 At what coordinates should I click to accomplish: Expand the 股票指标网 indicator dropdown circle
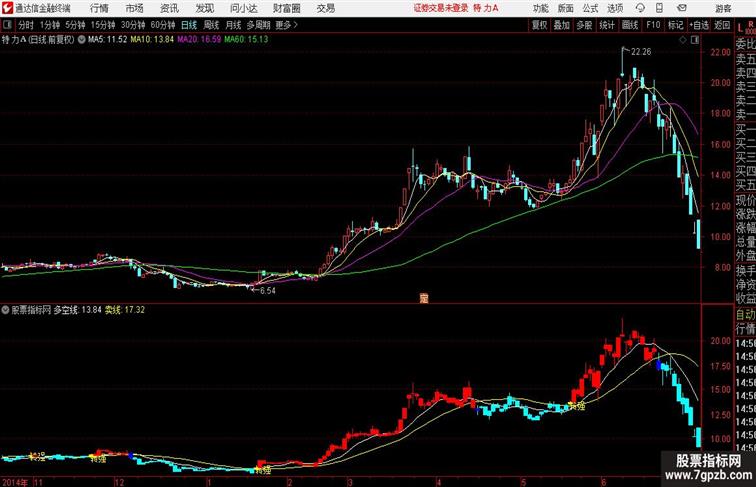point(5,310)
